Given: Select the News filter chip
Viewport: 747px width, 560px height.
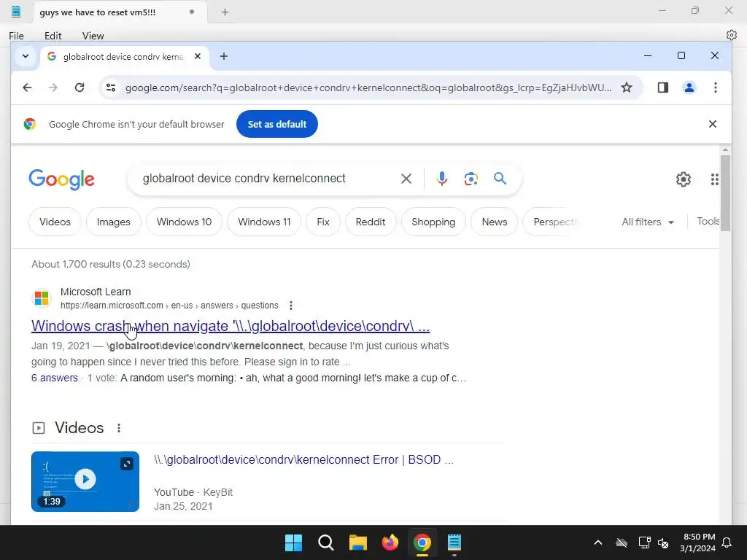Looking at the screenshot, I should (x=494, y=222).
